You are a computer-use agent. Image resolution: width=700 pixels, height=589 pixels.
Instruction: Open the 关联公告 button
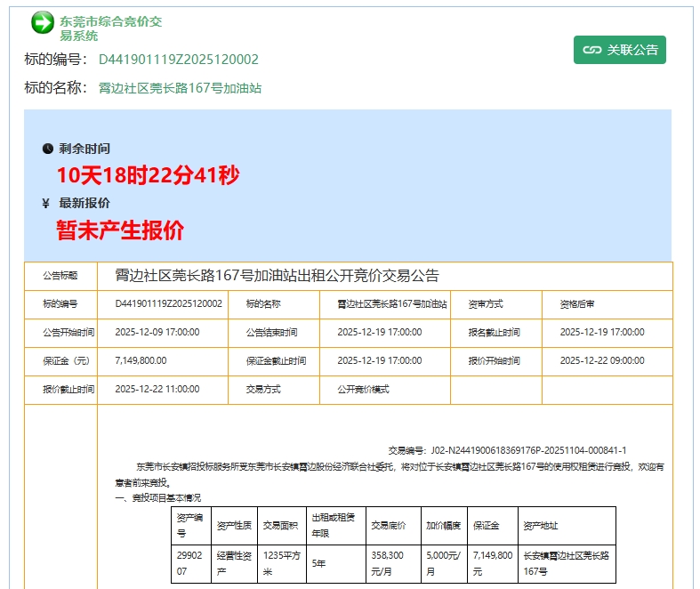[x=619, y=50]
